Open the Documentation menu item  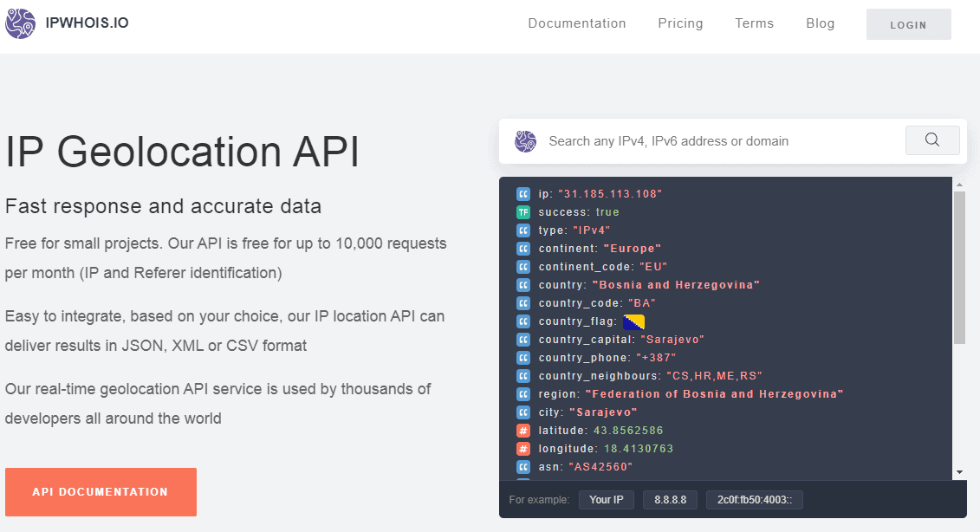577,23
